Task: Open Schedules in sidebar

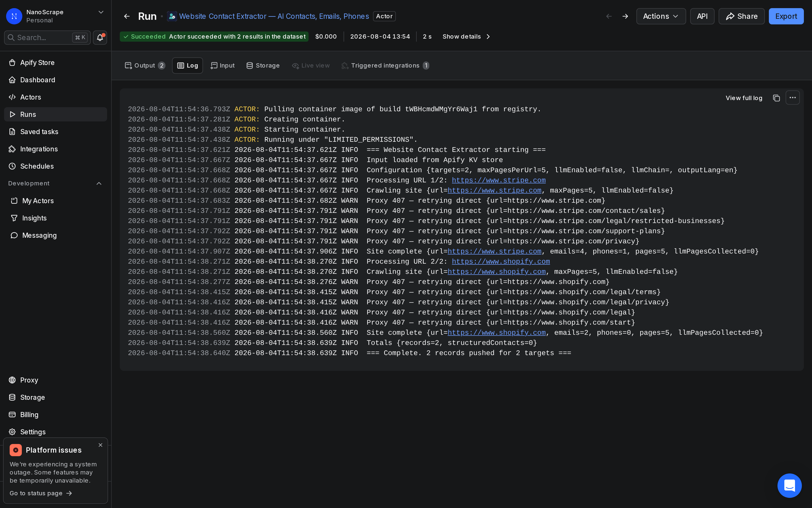Action: 55,166
